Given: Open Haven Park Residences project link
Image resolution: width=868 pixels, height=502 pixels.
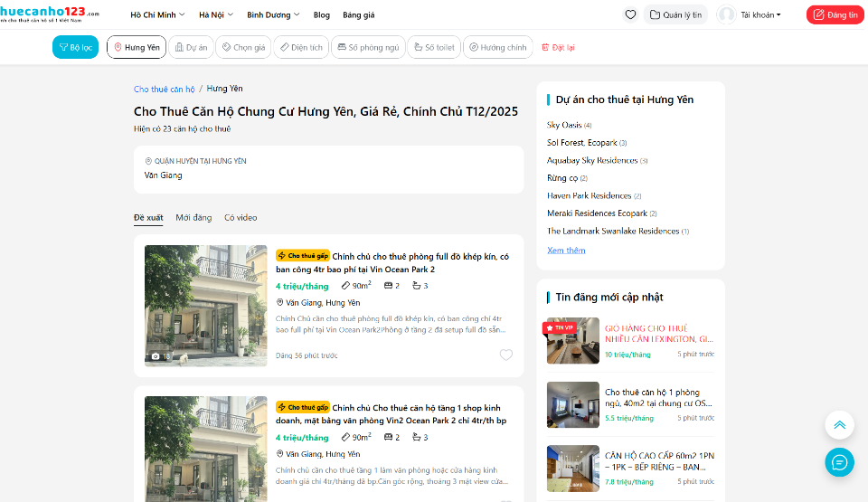Looking at the screenshot, I should coord(594,195).
